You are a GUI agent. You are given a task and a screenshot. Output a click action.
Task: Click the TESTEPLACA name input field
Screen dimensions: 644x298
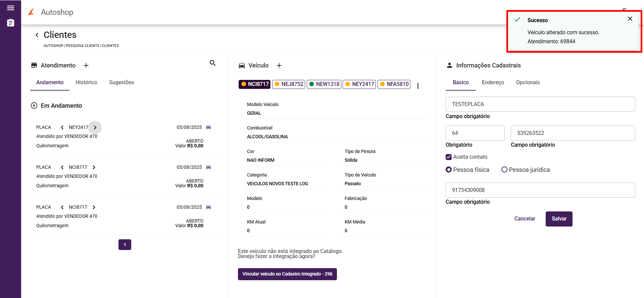pos(540,104)
